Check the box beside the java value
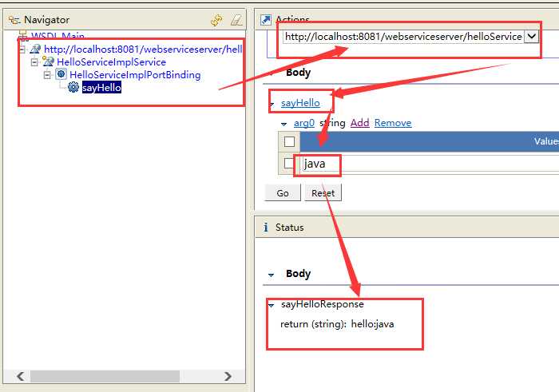The width and height of the screenshot is (559, 392). point(289,164)
